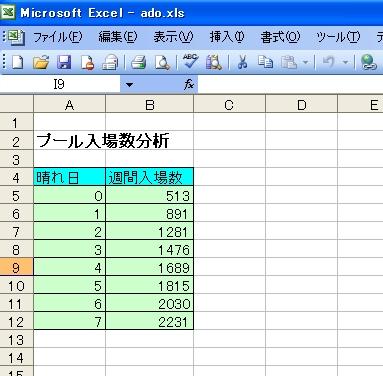Image resolution: width=383 pixels, height=376 pixels.
Task: Click the E-mail envelope icon
Action: pyautogui.click(x=110, y=62)
